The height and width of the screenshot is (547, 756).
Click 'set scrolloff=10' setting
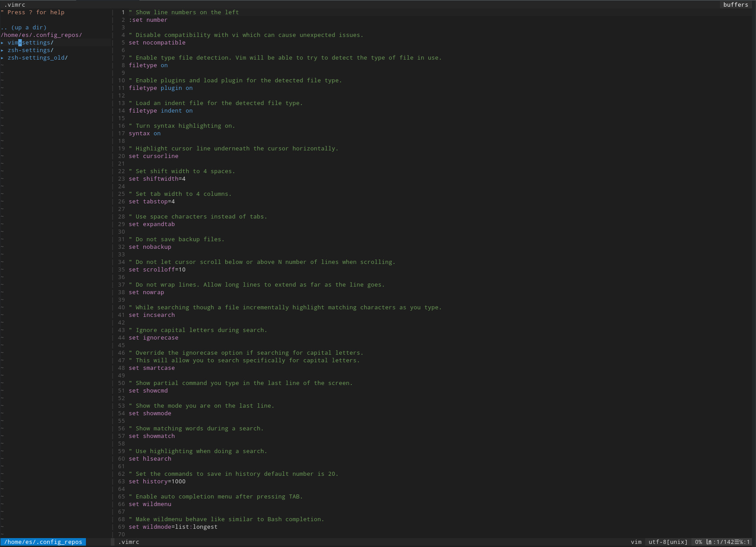pos(157,270)
